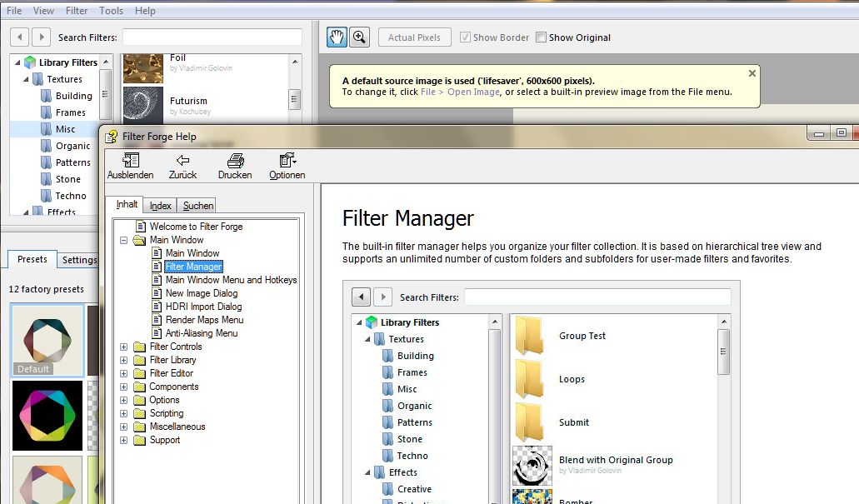Switch to the Index help tab

[161, 206]
